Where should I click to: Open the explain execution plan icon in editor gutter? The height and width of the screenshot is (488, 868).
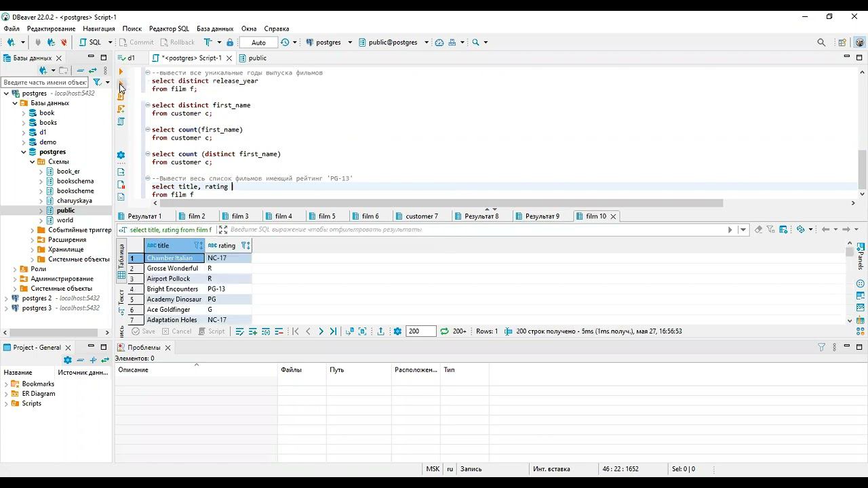coord(121,121)
